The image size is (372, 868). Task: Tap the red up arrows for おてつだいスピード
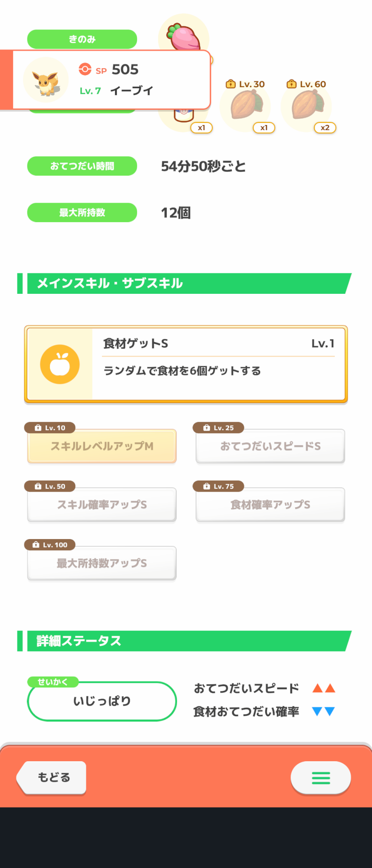click(x=324, y=688)
